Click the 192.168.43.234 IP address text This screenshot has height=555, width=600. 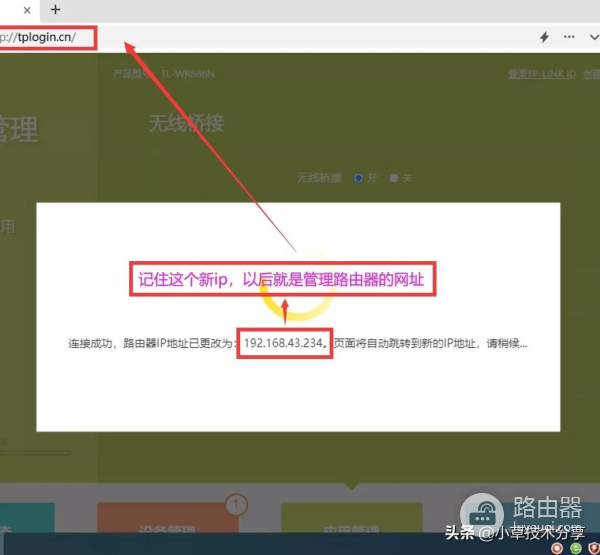tap(284, 343)
